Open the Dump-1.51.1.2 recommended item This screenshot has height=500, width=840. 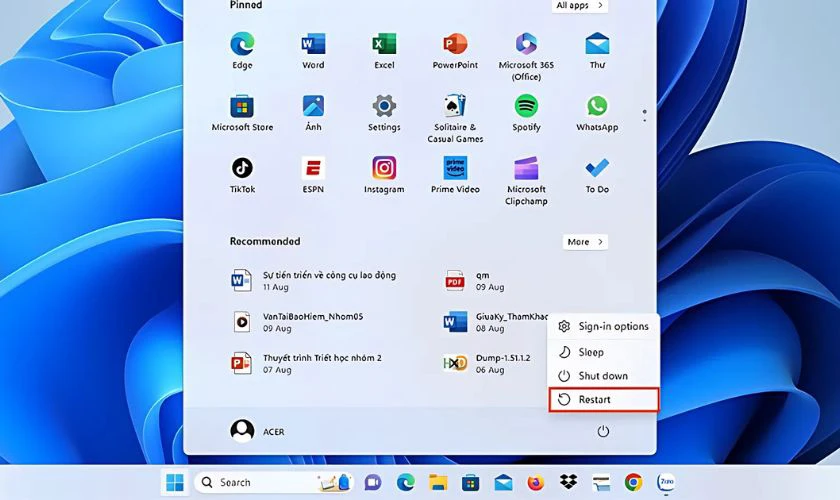486,363
